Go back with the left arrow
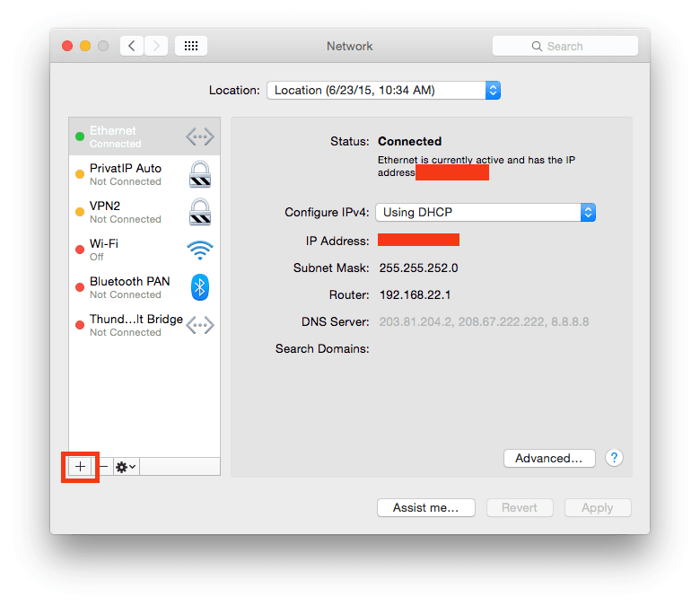The width and height of the screenshot is (700, 606). click(132, 46)
